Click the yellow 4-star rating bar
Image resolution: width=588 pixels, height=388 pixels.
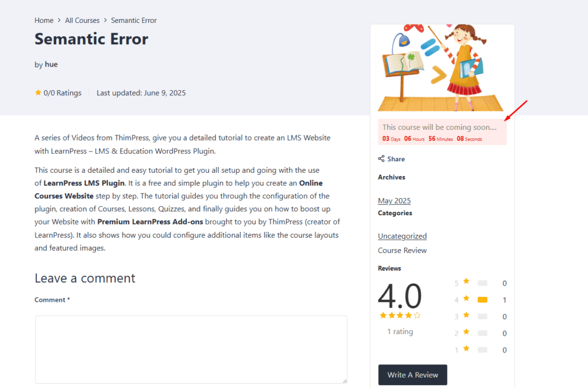tap(482, 300)
